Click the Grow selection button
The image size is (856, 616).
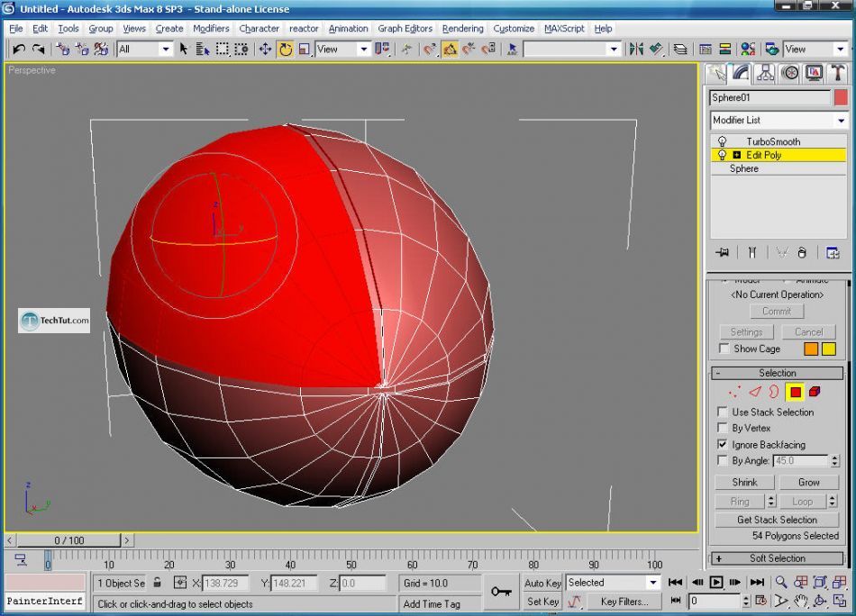tap(808, 483)
